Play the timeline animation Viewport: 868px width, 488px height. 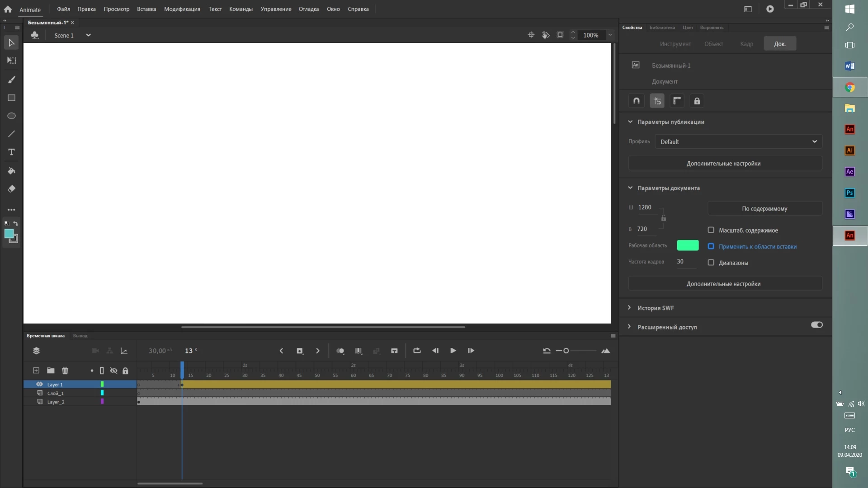[x=453, y=351]
